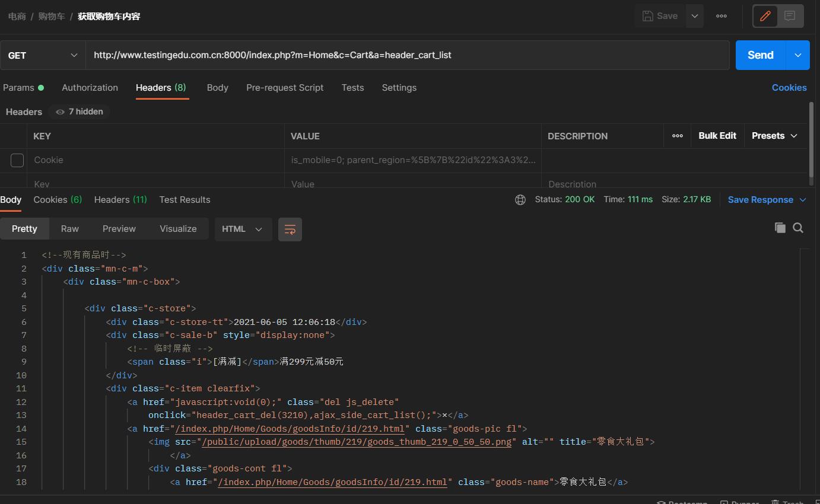
Task: Send the request
Action: coord(761,55)
